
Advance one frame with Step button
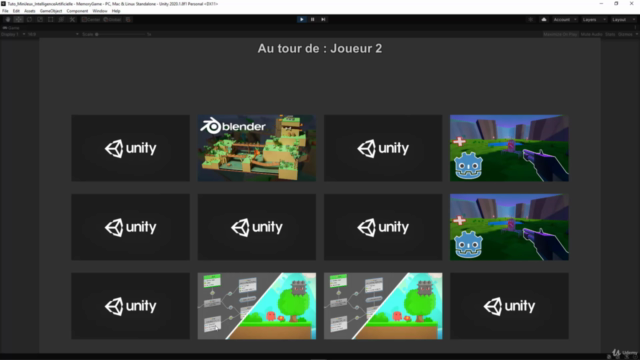click(323, 20)
